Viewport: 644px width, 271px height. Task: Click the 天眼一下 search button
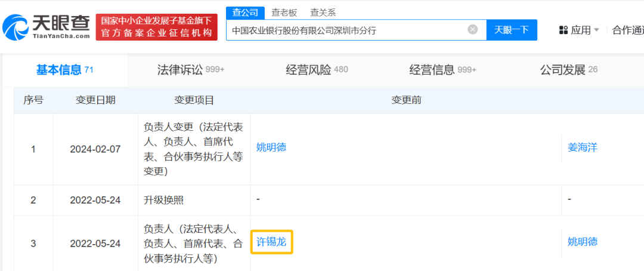click(x=512, y=30)
